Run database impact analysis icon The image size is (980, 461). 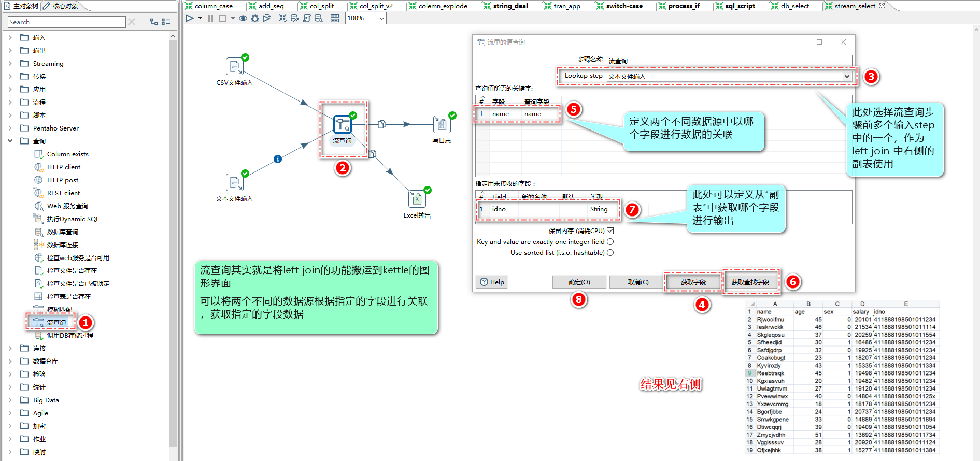(295, 18)
